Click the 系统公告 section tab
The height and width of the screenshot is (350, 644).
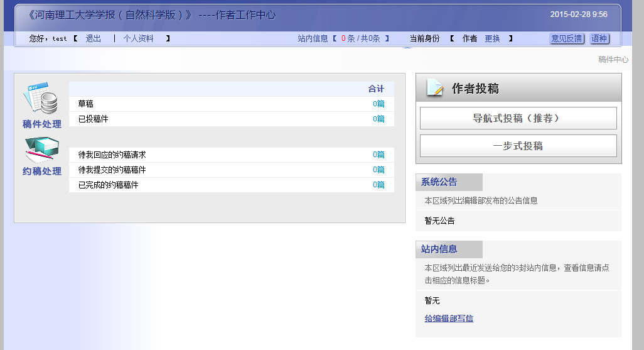click(x=449, y=182)
